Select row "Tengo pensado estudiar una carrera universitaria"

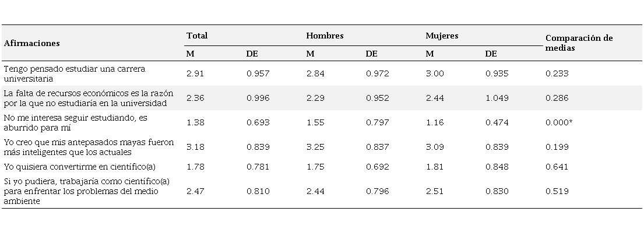tap(75, 73)
